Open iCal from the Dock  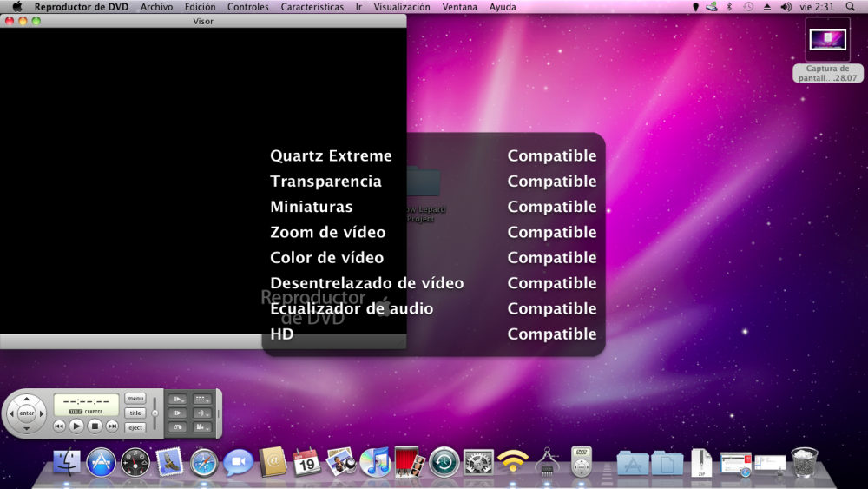[x=306, y=462]
